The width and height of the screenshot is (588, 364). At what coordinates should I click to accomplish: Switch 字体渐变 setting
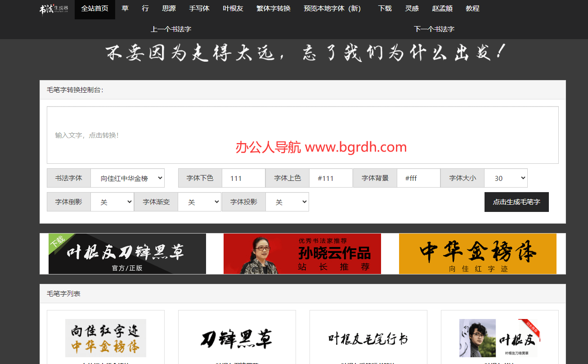pos(200,202)
